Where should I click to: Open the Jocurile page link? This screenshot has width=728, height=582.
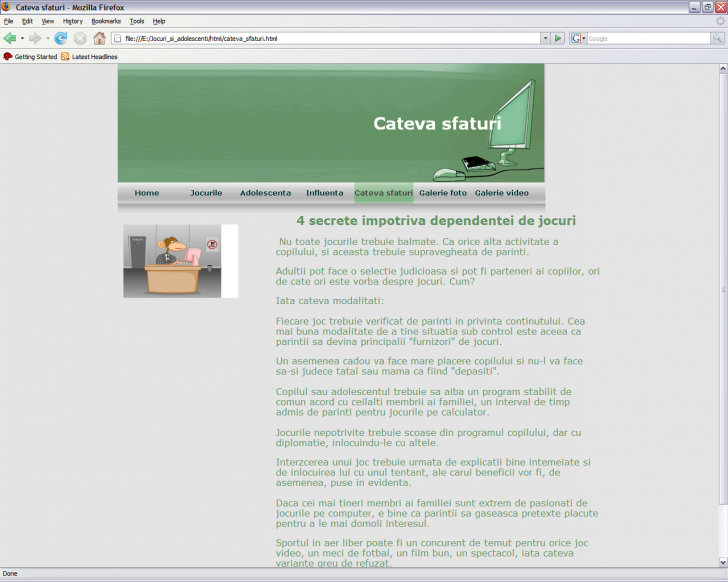pyautogui.click(x=206, y=193)
